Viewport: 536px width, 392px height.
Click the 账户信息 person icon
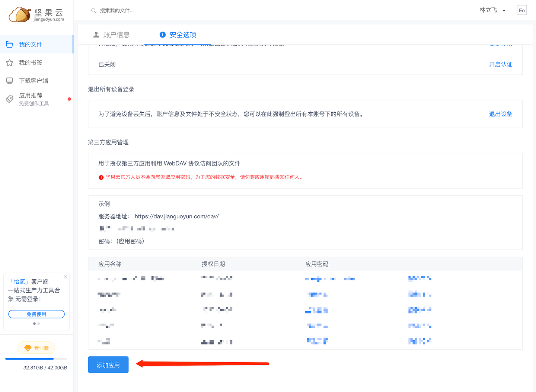96,35
